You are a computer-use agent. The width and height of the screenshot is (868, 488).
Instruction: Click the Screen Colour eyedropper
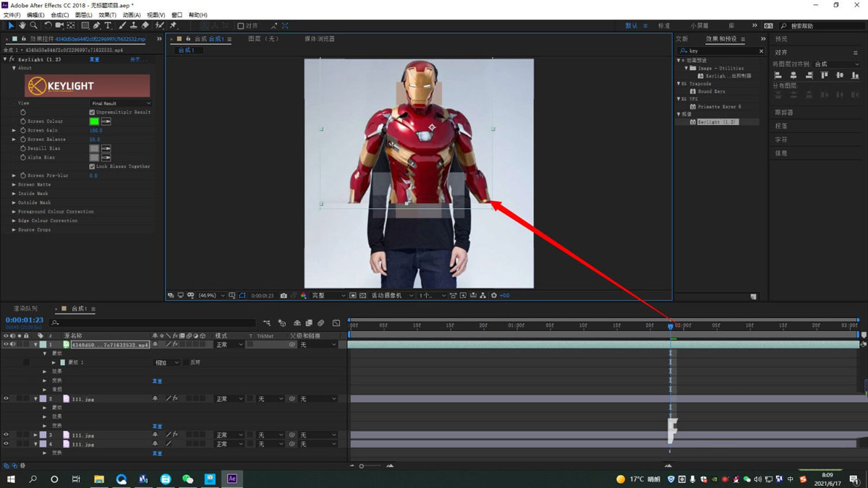(x=106, y=121)
